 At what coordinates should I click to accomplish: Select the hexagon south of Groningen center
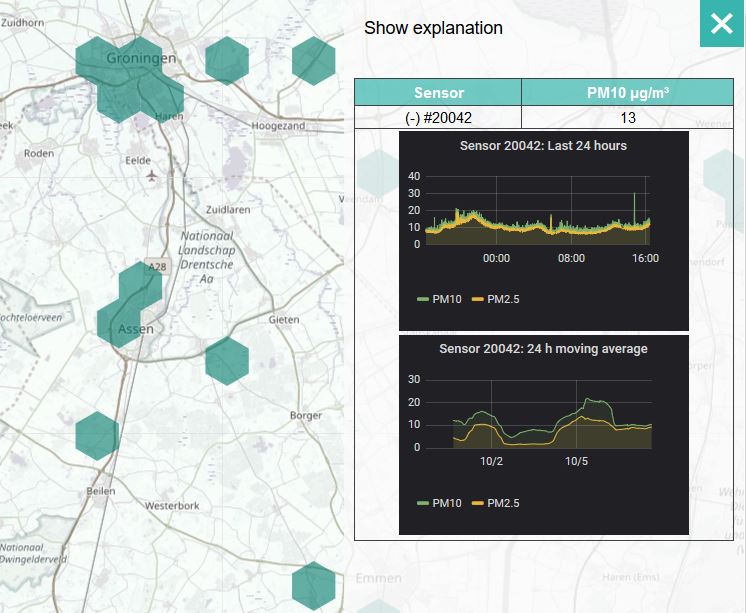tap(118, 99)
